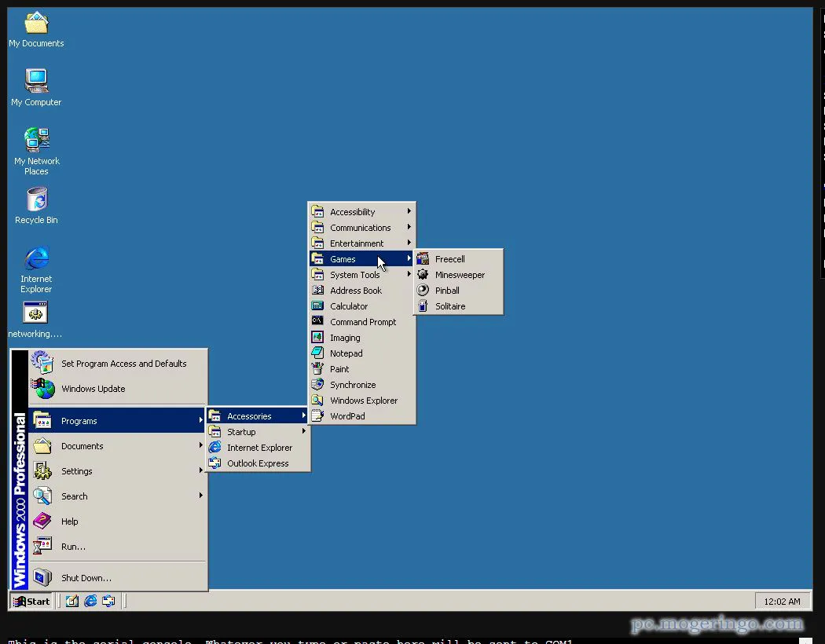Open Run... from the Start menu
The height and width of the screenshot is (644, 825).
point(118,546)
